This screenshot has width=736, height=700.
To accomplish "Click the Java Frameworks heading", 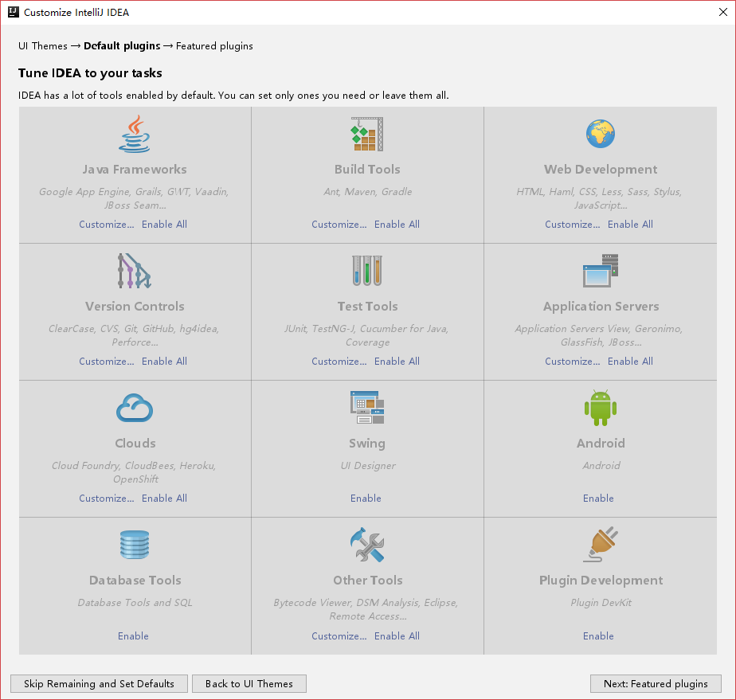I will pyautogui.click(x=135, y=170).
